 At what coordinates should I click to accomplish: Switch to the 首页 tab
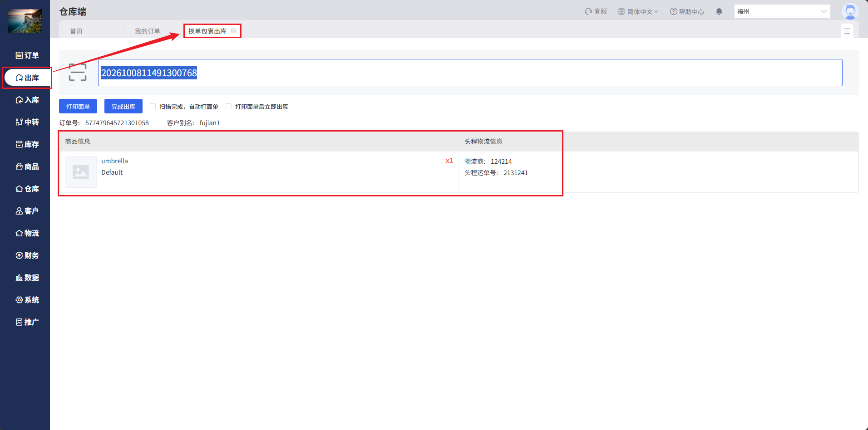click(76, 31)
